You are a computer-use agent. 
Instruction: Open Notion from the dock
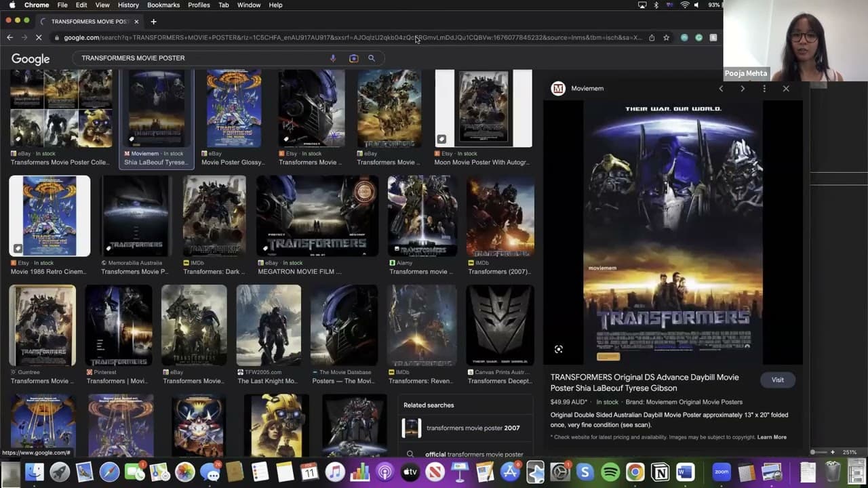[x=660, y=472]
